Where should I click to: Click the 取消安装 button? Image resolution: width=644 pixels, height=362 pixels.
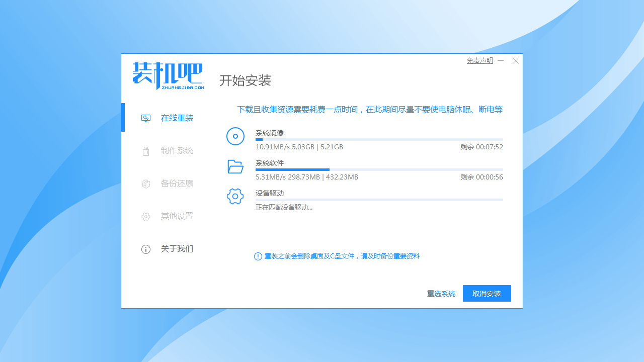coord(487,293)
